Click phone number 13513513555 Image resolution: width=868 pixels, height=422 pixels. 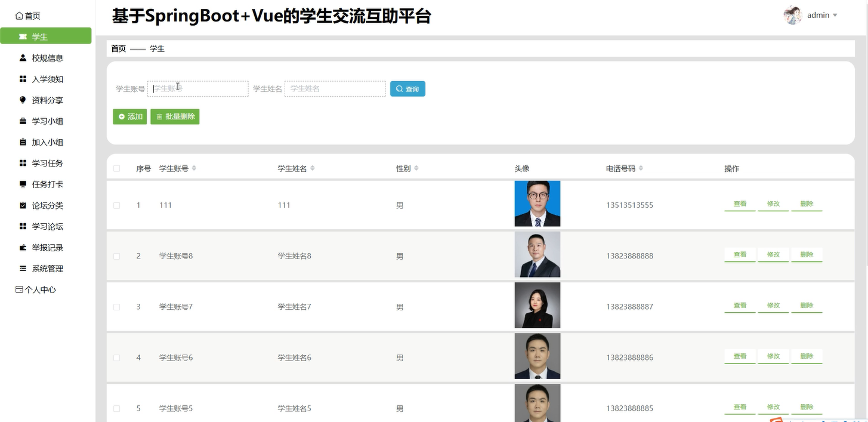pyautogui.click(x=630, y=205)
